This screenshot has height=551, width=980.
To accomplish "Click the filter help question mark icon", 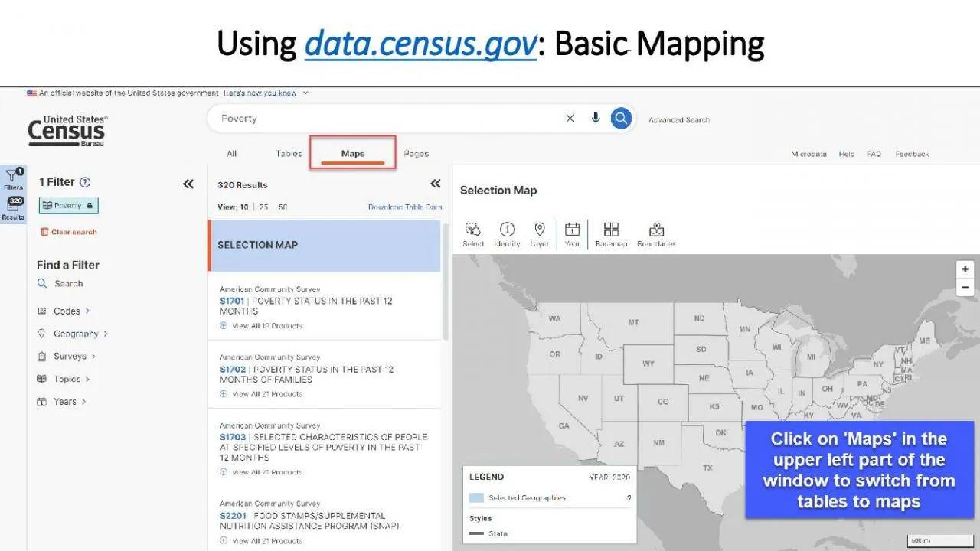I will [85, 182].
